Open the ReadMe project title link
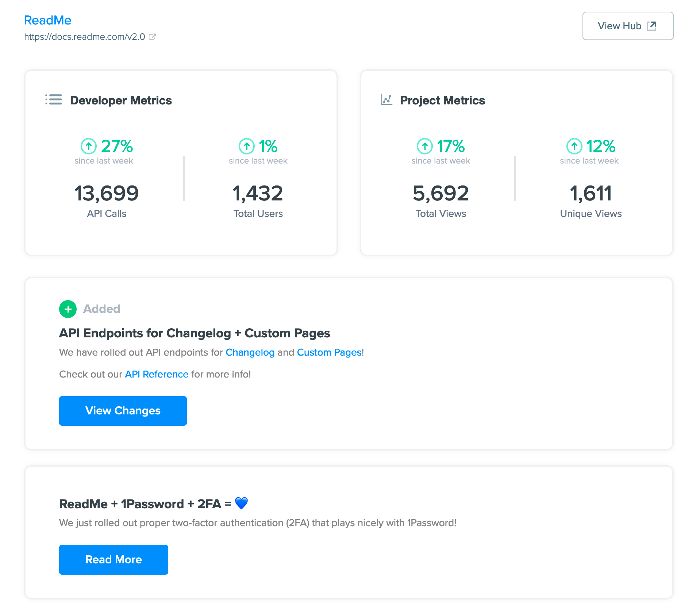This screenshot has height=609, width=700. [x=48, y=20]
